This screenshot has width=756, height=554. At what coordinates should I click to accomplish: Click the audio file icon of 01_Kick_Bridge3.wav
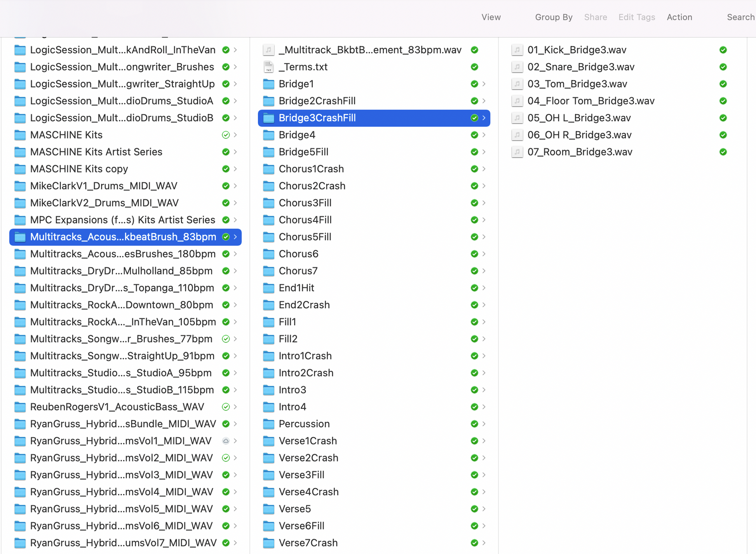(x=517, y=50)
